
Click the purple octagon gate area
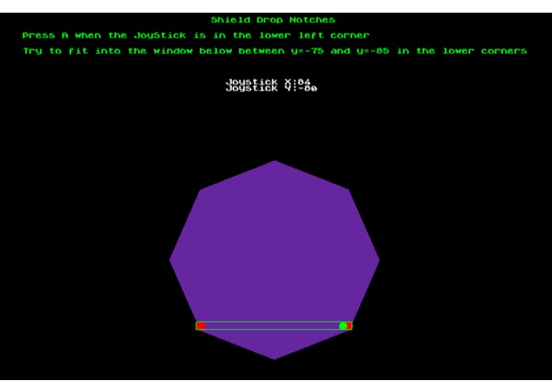[274, 260]
